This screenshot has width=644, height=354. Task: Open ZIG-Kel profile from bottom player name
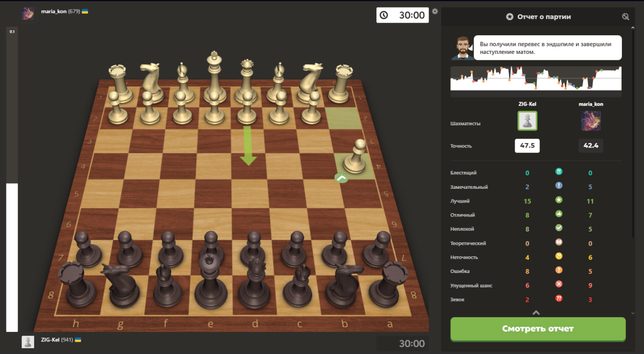click(x=50, y=340)
